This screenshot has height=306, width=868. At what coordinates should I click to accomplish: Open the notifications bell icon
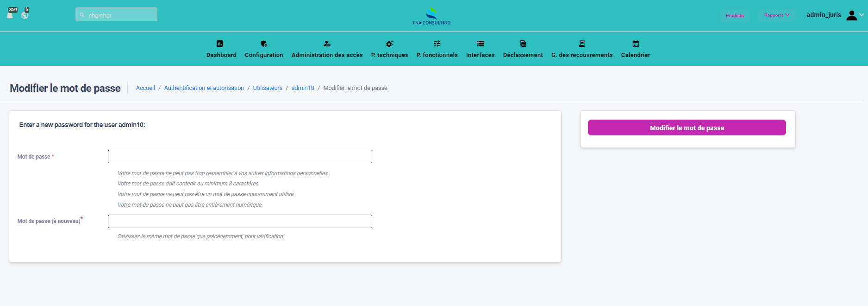pyautogui.click(x=10, y=16)
